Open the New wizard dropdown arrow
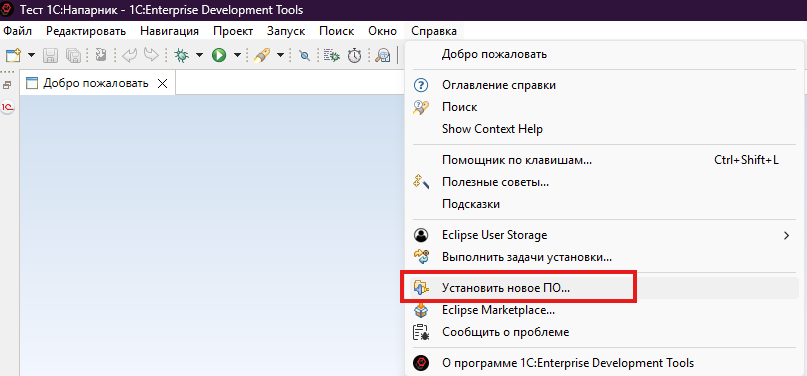 click(x=31, y=55)
